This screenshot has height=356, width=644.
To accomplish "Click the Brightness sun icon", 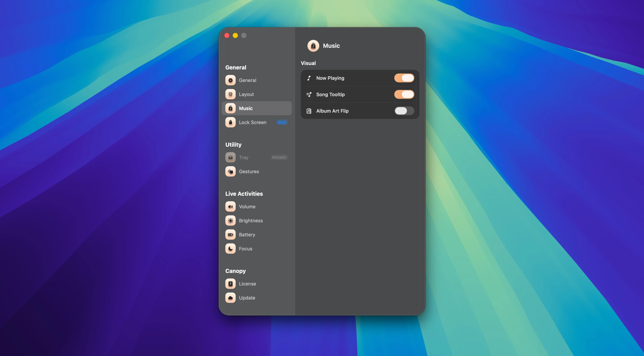I will 230,220.
